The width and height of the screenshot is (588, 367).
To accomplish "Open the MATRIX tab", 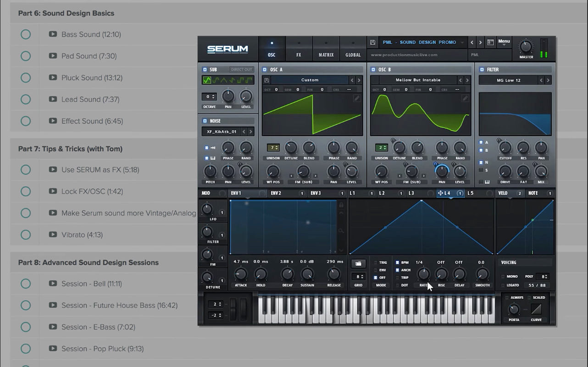I will pyautogui.click(x=326, y=54).
